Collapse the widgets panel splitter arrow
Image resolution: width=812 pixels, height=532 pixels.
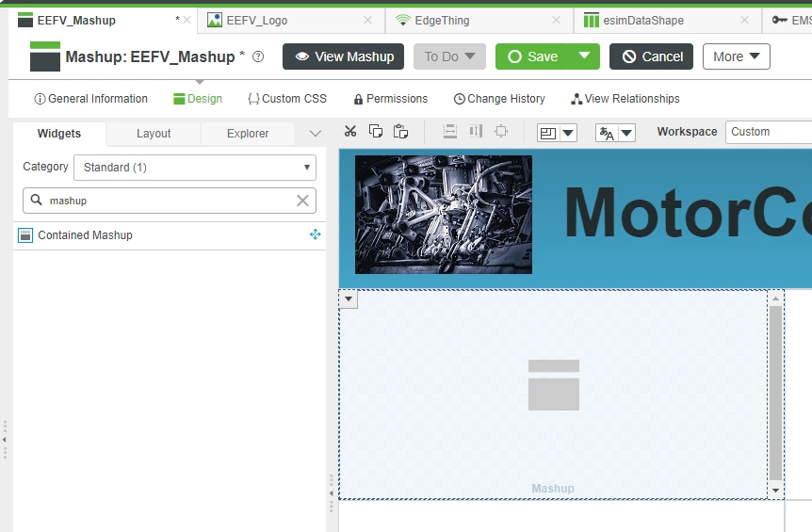(x=332, y=493)
